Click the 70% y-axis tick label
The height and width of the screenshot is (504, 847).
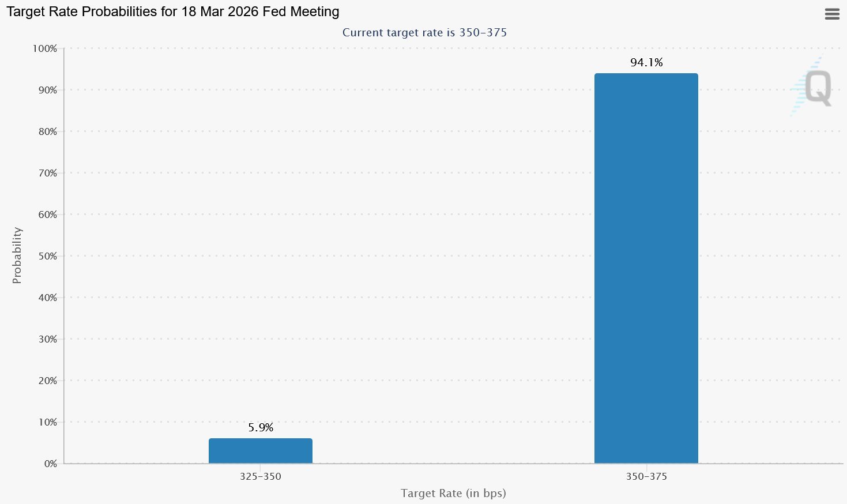point(47,173)
